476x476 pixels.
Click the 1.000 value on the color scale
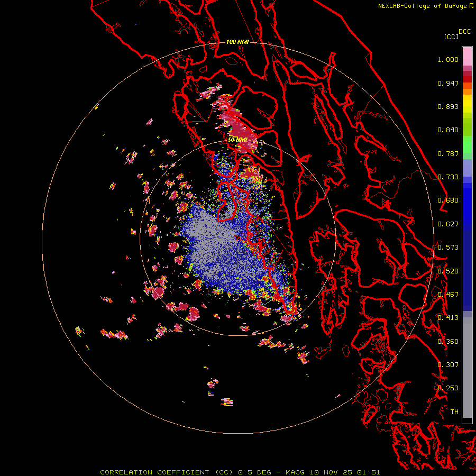coord(448,59)
